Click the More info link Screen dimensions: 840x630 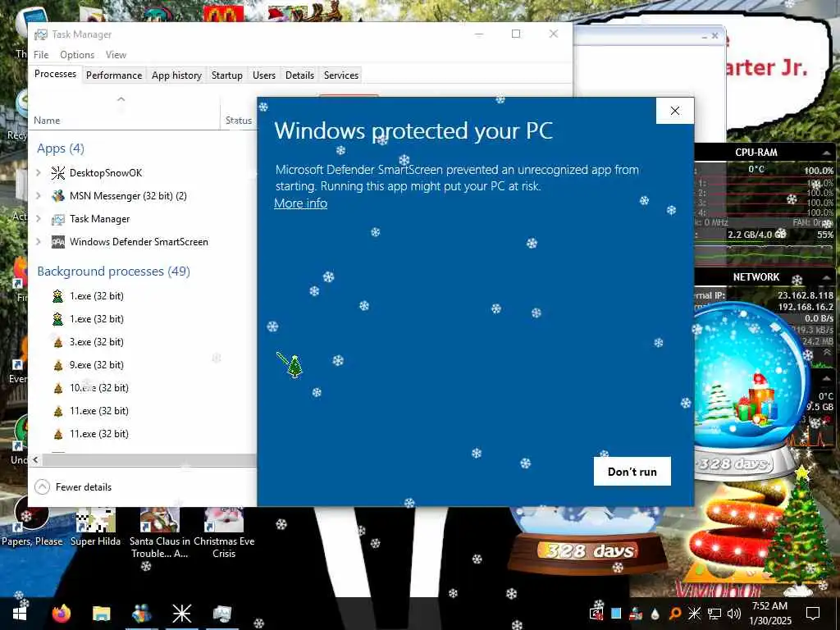point(300,203)
